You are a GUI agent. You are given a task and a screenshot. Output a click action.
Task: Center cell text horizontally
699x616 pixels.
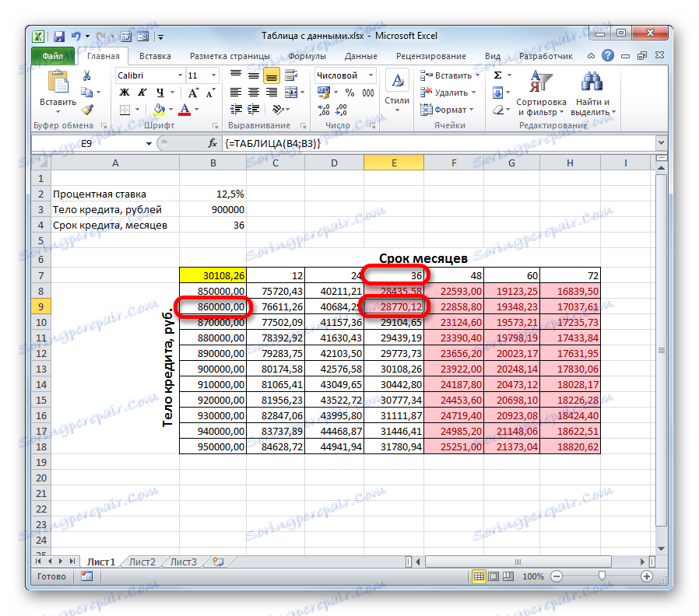click(254, 93)
